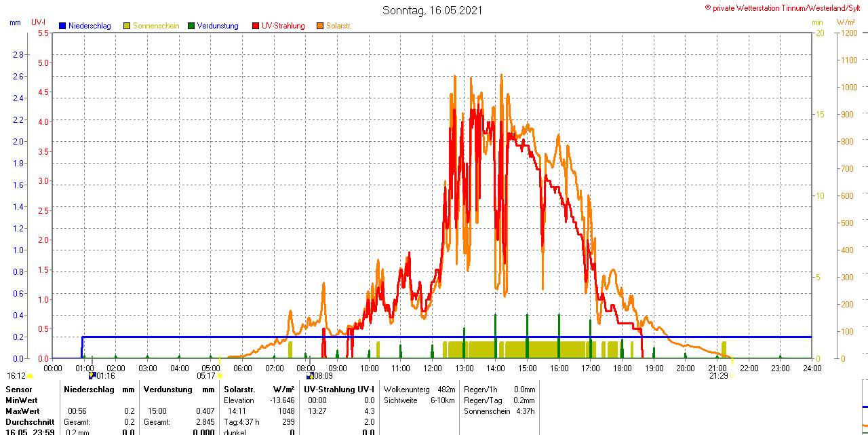Screen dimensions: 868x435
Task: Click the moon icon next to 08:09
Action: point(310,375)
